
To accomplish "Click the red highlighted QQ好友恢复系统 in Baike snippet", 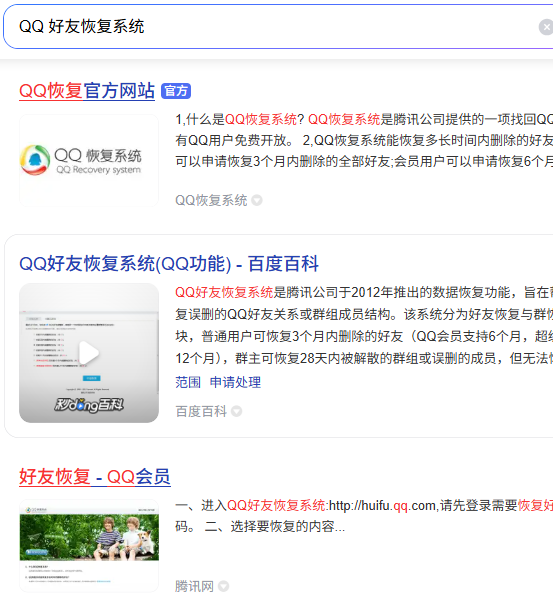I will point(224,293).
